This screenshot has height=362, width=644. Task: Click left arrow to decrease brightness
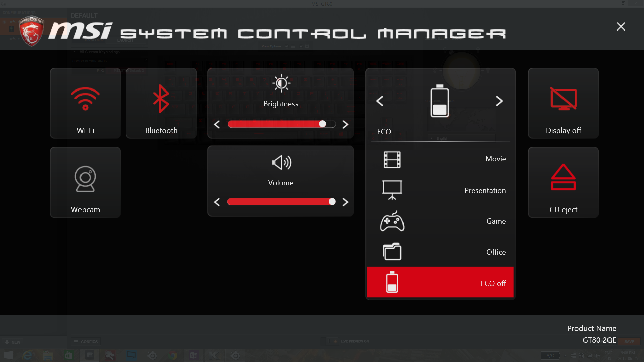[217, 124]
